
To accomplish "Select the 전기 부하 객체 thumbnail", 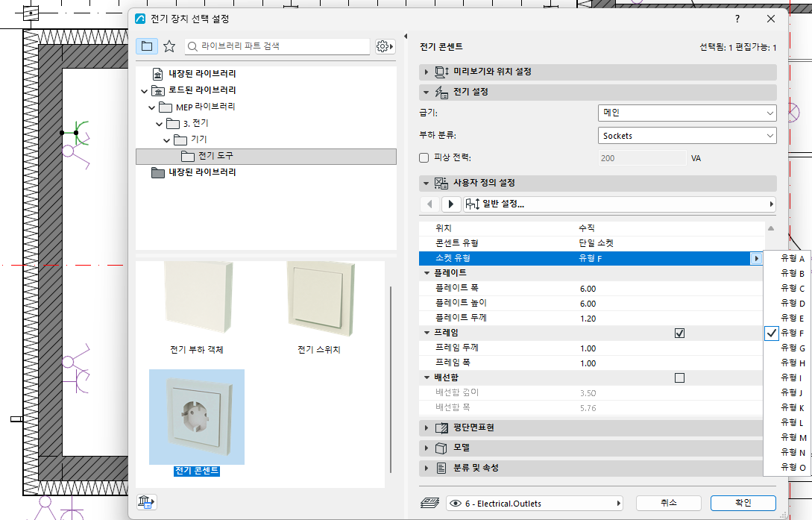I will coord(197,307).
